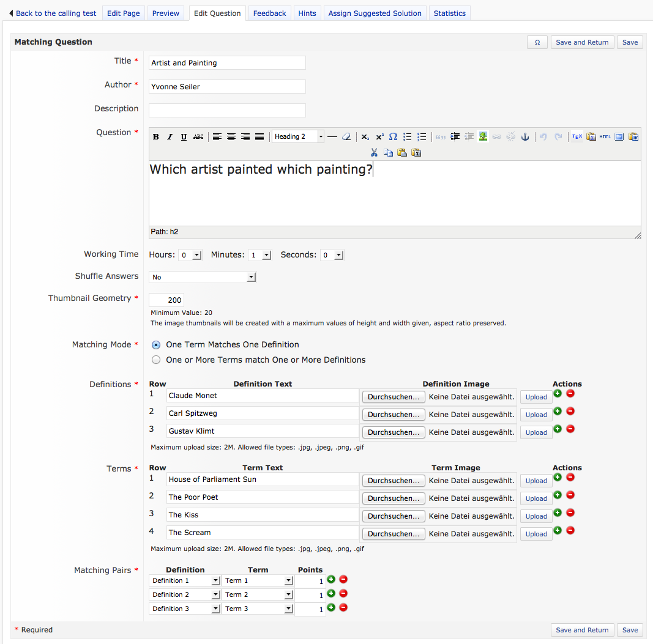Image resolution: width=653 pixels, height=644 pixels.
Task: Click the top Save and Return button
Action: [x=582, y=42]
